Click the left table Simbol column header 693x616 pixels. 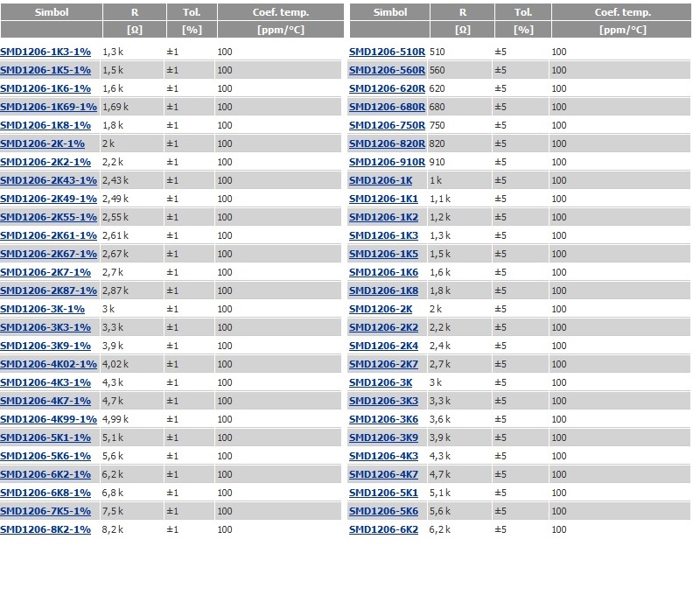click(x=51, y=13)
